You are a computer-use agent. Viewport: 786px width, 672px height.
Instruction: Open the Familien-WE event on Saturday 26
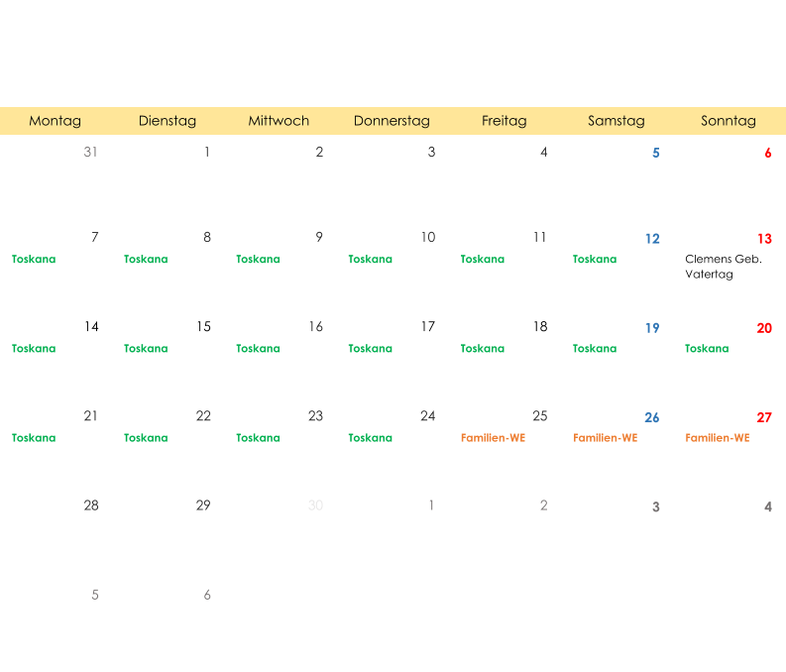(x=605, y=438)
